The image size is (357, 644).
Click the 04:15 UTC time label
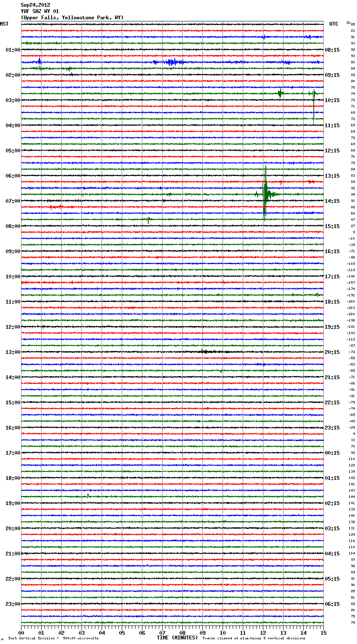(x=332, y=554)
